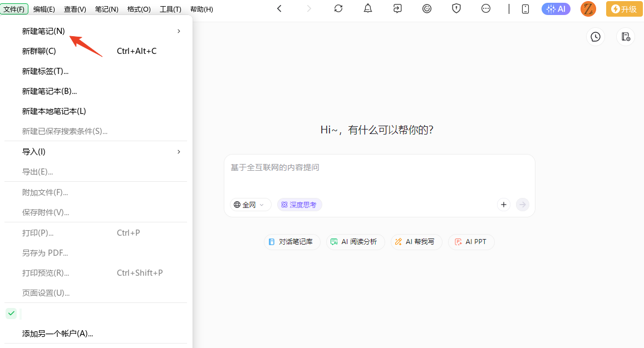Go forward with the right arrow icon
Screen dimensions: 644x348
(x=309, y=9)
